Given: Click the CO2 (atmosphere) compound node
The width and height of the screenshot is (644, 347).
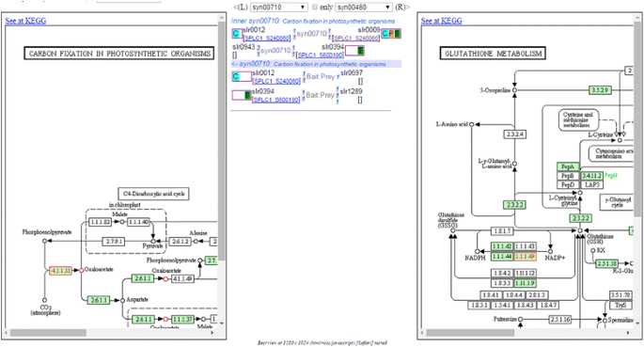Looking at the screenshot, I should [x=45, y=300].
